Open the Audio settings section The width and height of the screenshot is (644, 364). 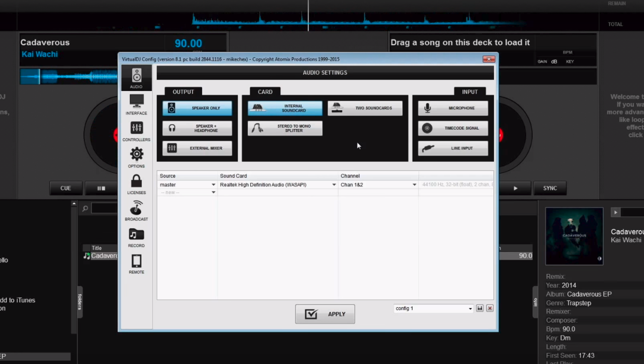(x=136, y=78)
